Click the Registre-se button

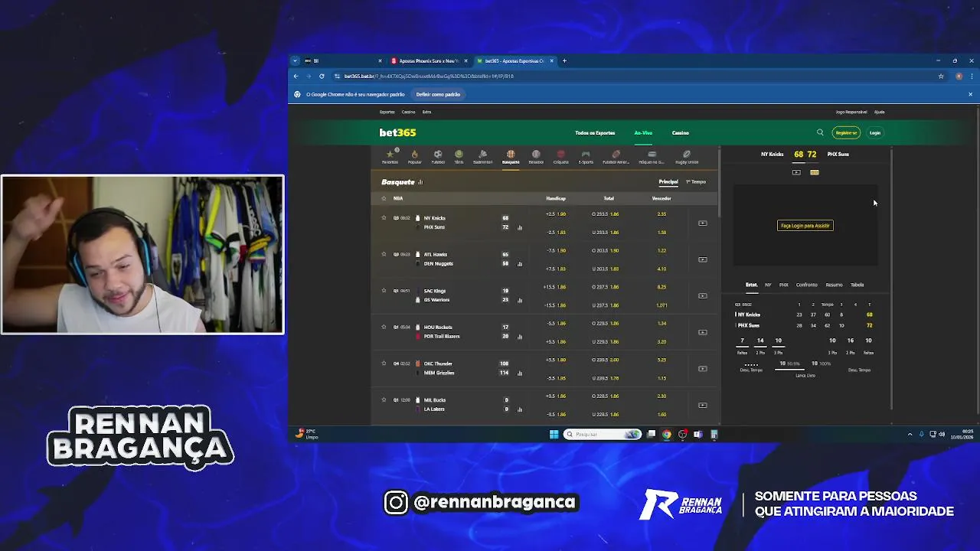point(846,132)
